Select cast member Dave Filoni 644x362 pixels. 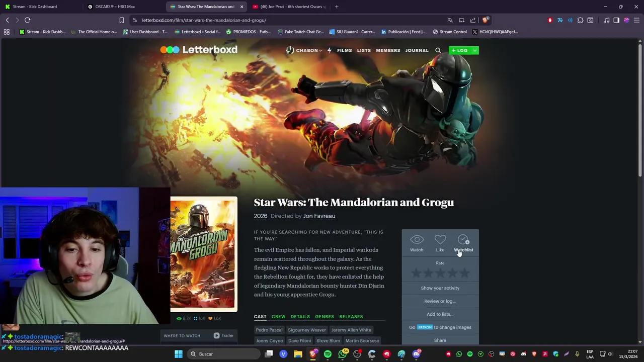pyautogui.click(x=299, y=341)
